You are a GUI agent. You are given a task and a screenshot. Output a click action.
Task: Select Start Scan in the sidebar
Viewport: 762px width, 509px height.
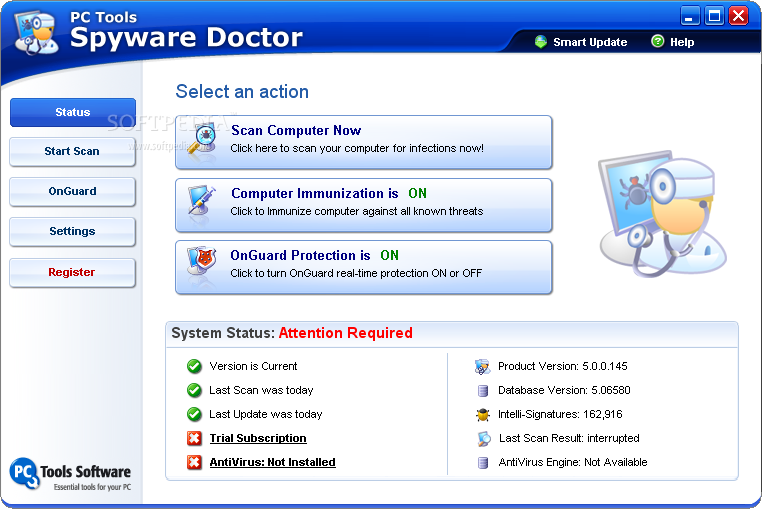click(x=73, y=152)
